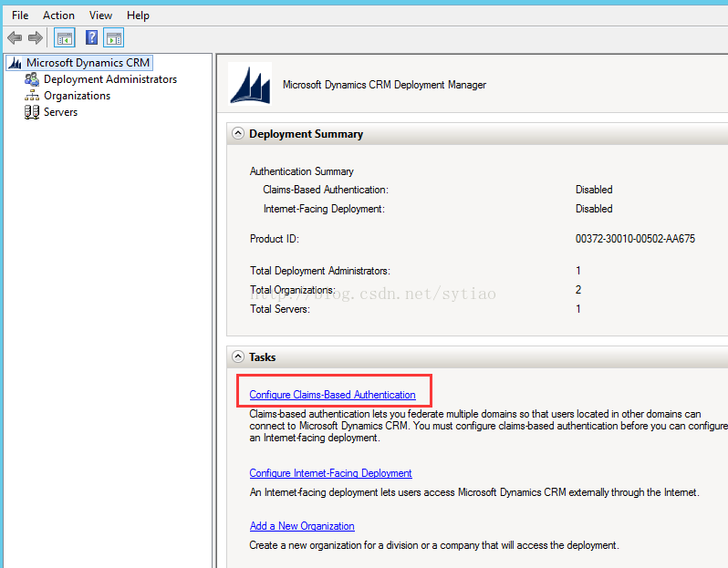This screenshot has width=728, height=568.
Task: Click the 'Create a new organization' description text
Action: [434, 545]
